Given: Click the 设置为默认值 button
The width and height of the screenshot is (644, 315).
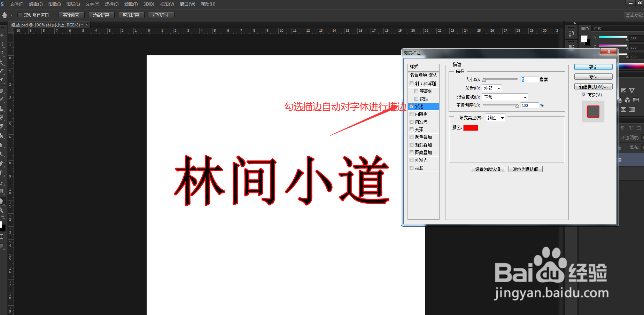Looking at the screenshot, I should pyautogui.click(x=488, y=169).
